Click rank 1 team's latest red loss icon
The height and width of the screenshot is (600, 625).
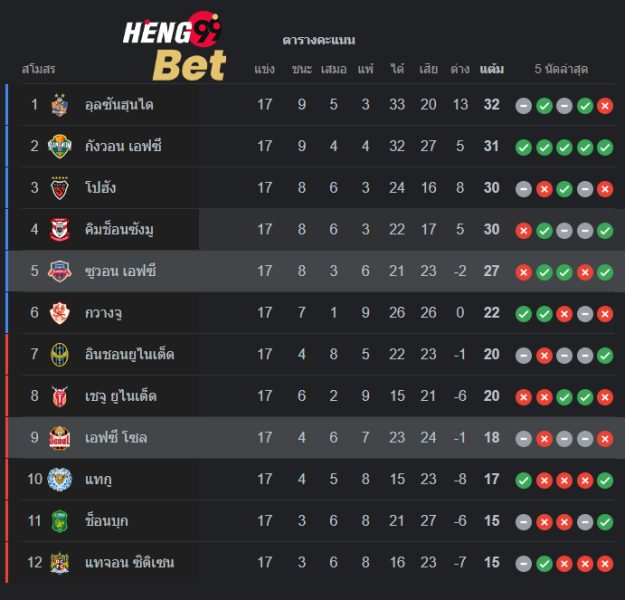(x=605, y=106)
